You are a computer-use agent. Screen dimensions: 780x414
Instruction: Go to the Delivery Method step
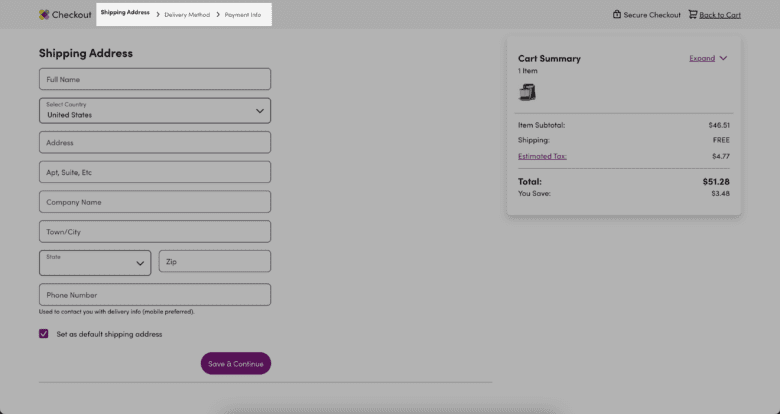187,15
